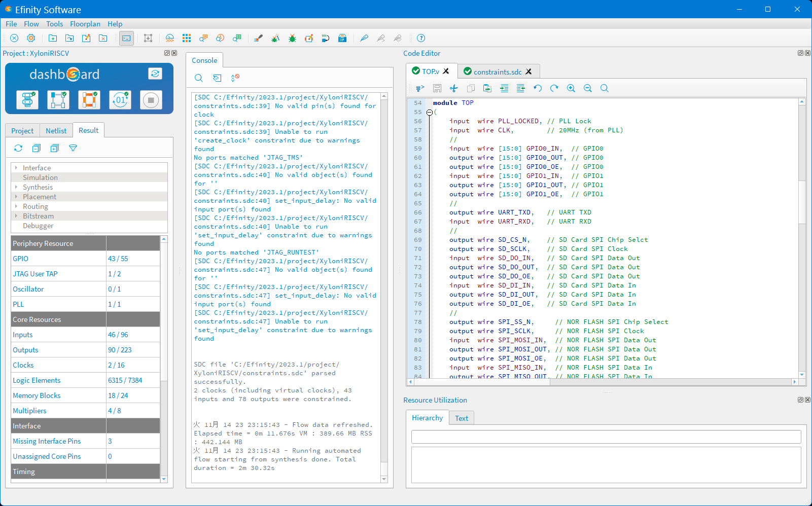Click the dashboard bitstream generation icon
812x506 pixels.
tap(120, 100)
